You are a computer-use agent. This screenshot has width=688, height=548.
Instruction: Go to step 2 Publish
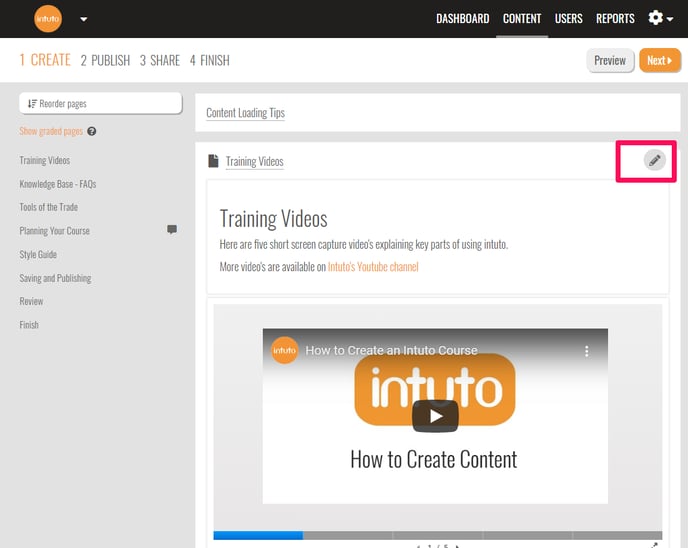tap(105, 60)
